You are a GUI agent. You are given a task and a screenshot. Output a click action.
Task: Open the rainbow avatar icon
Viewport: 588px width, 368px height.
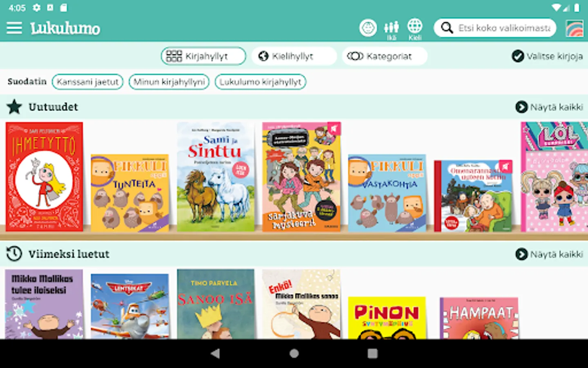point(575,28)
